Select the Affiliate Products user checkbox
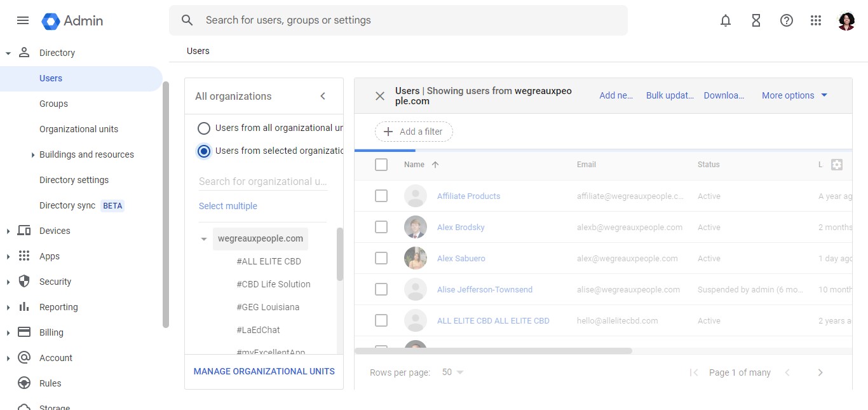Viewport: 868px width, 410px height. coord(381,196)
